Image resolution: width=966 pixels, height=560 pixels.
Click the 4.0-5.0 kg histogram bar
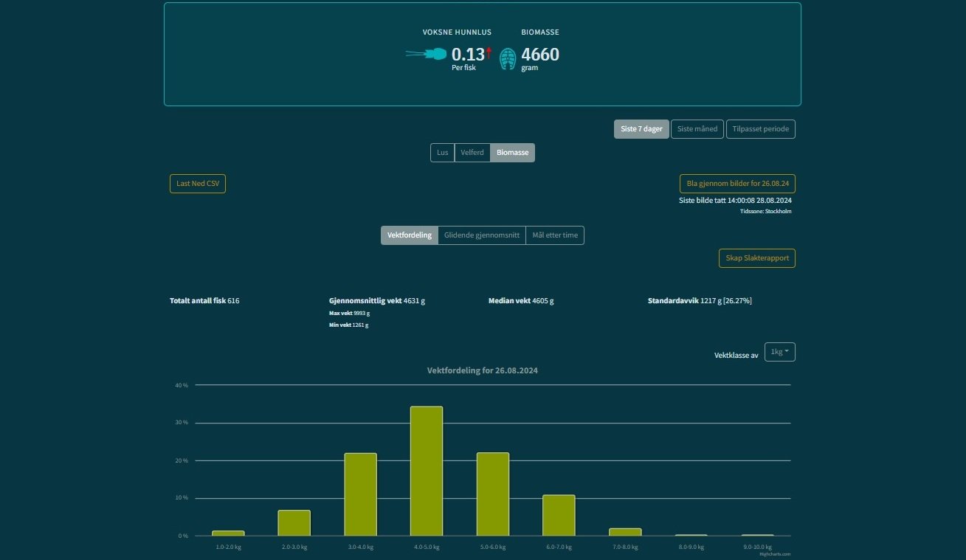(x=427, y=471)
